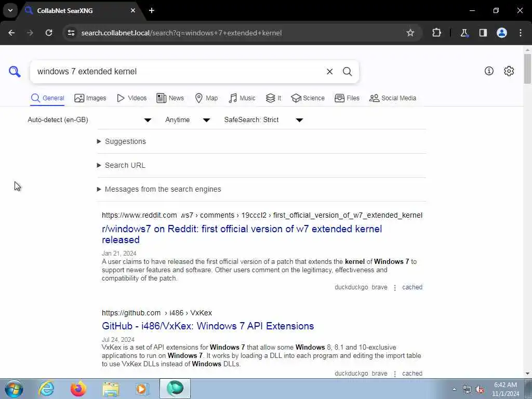532x399 pixels.
Task: Reload the current page
Action: pos(49,33)
